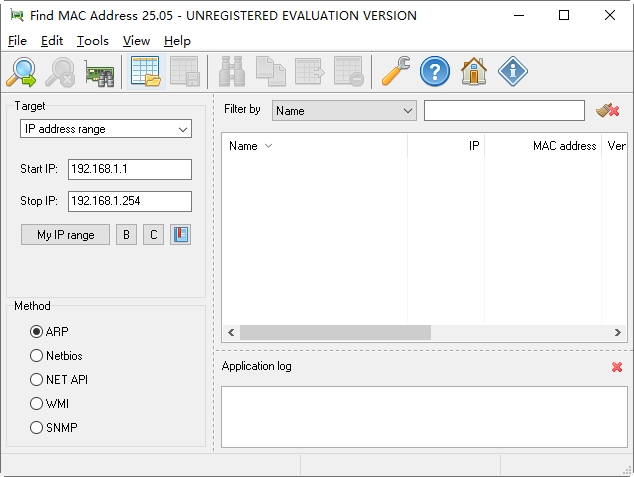Open the home page house icon
Viewport: 634px width, 477px height.
pyautogui.click(x=473, y=72)
